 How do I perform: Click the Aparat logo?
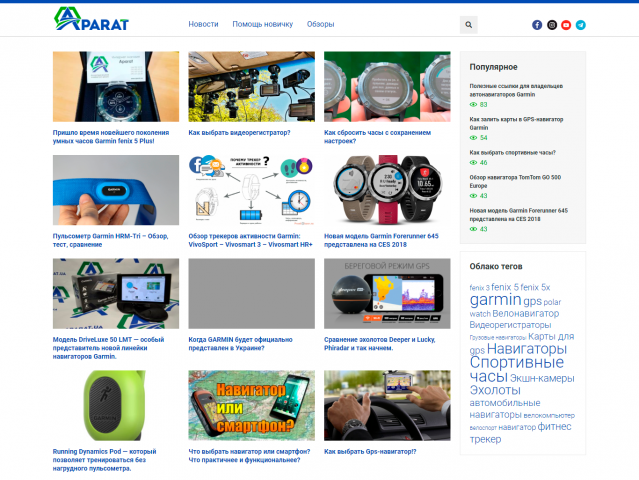click(91, 19)
